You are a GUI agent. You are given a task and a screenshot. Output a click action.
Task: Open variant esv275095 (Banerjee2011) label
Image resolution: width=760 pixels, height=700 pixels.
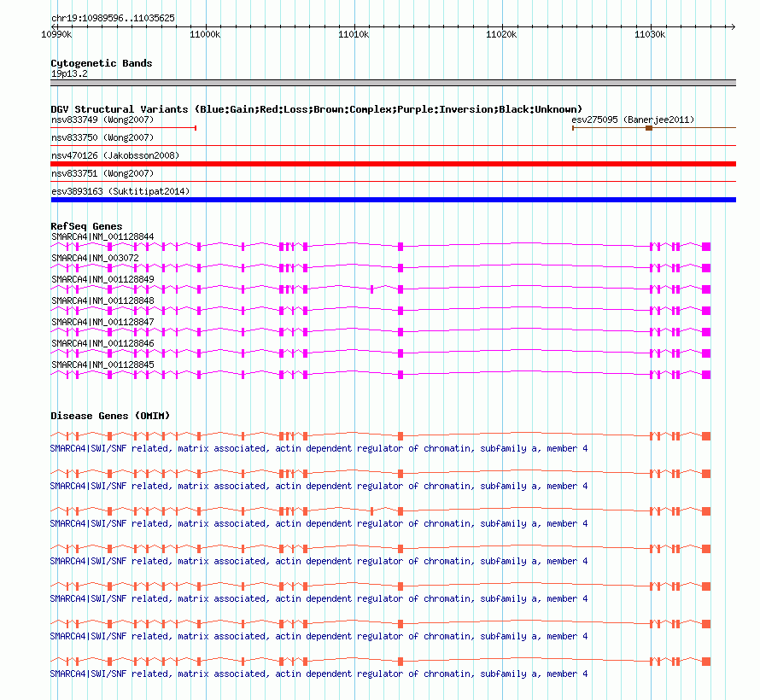pyautogui.click(x=633, y=120)
